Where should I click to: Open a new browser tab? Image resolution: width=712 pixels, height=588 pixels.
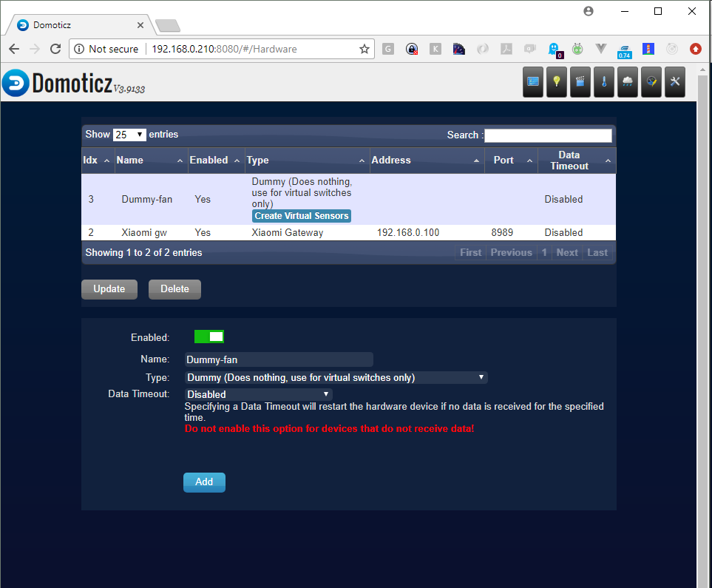[168, 25]
